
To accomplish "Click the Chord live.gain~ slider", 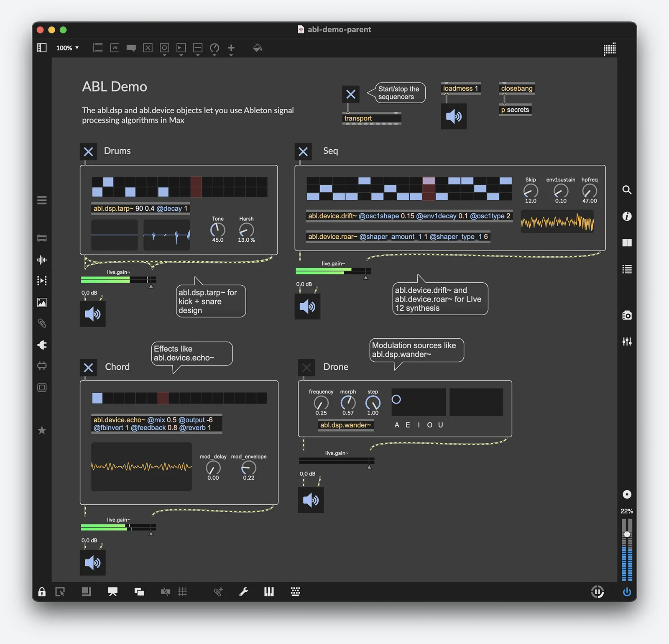I will click(x=118, y=528).
